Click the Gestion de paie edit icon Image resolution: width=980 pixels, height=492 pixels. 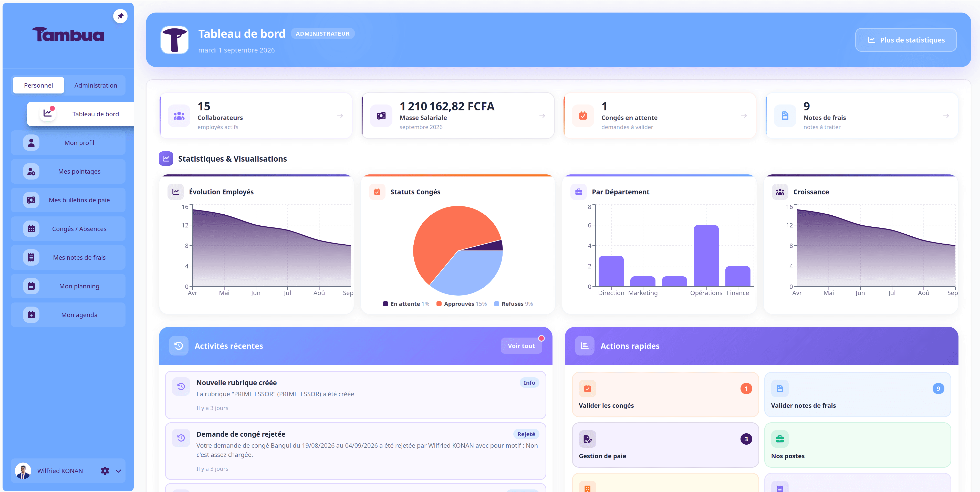tap(587, 439)
